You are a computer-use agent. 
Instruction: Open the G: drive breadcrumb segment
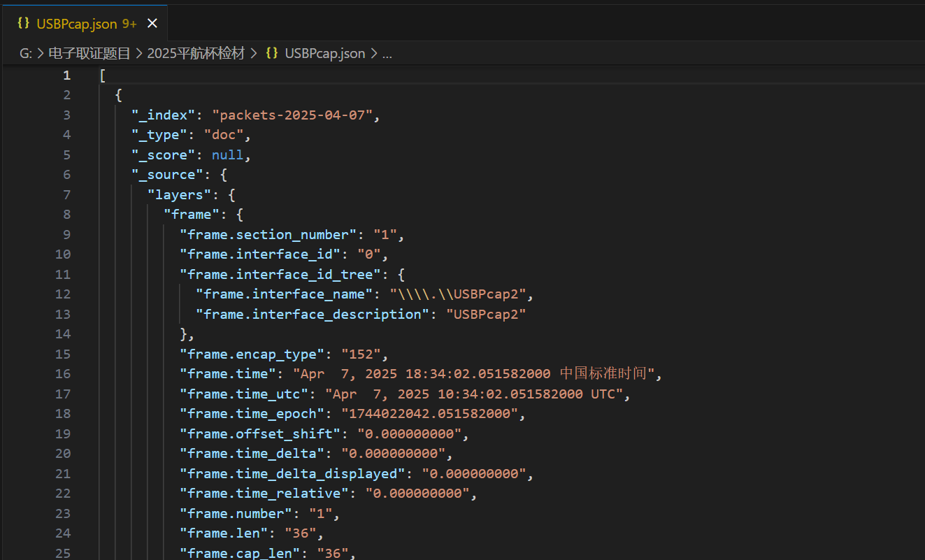[x=24, y=53]
